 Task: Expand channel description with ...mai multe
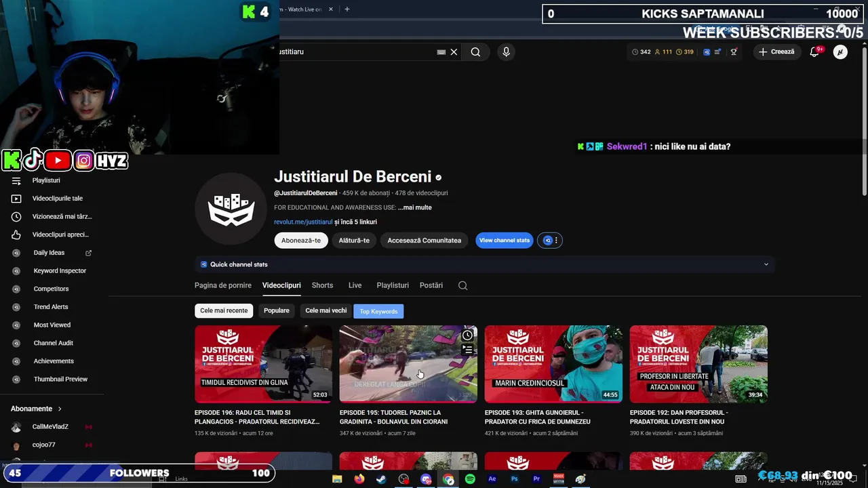tap(414, 207)
